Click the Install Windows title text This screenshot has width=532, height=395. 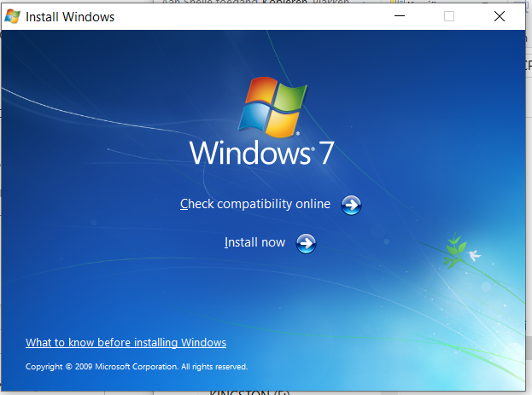tap(70, 16)
